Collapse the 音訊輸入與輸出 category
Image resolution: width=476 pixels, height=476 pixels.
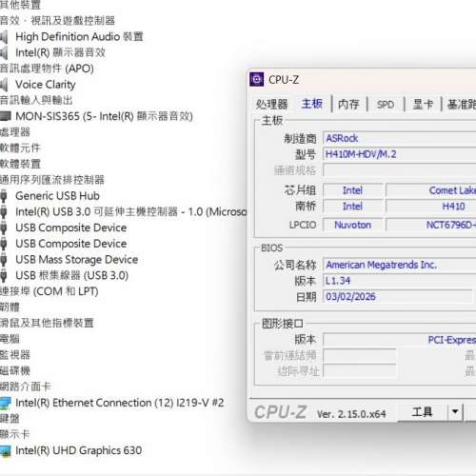pyautogui.click(x=36, y=100)
